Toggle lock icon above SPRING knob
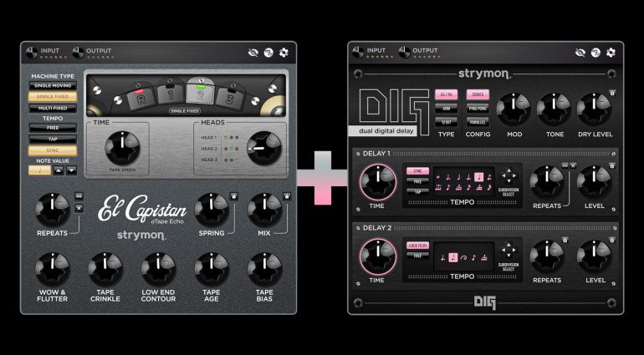Screen dimensions: 644x355 click(x=233, y=196)
